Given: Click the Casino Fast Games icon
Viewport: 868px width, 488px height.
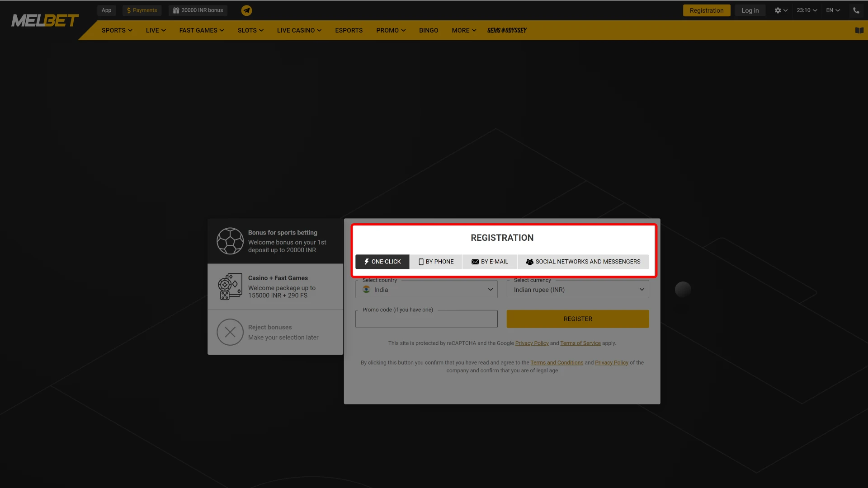Looking at the screenshot, I should (x=230, y=286).
